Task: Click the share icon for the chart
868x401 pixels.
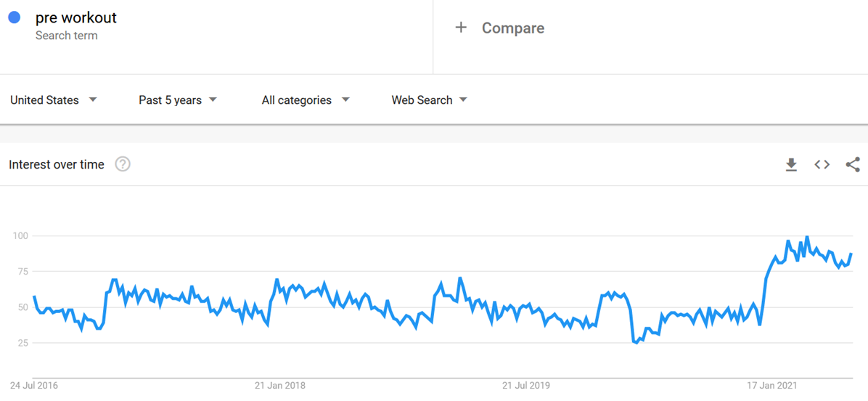Action: (x=853, y=165)
